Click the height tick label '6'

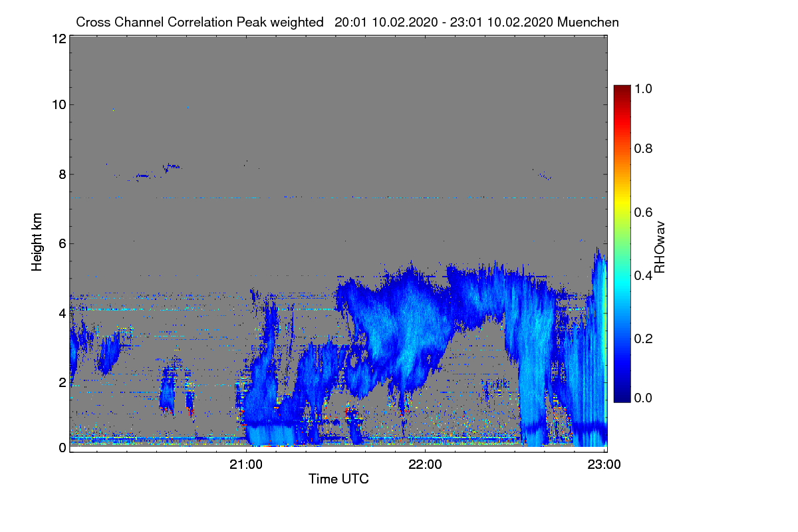click(62, 243)
